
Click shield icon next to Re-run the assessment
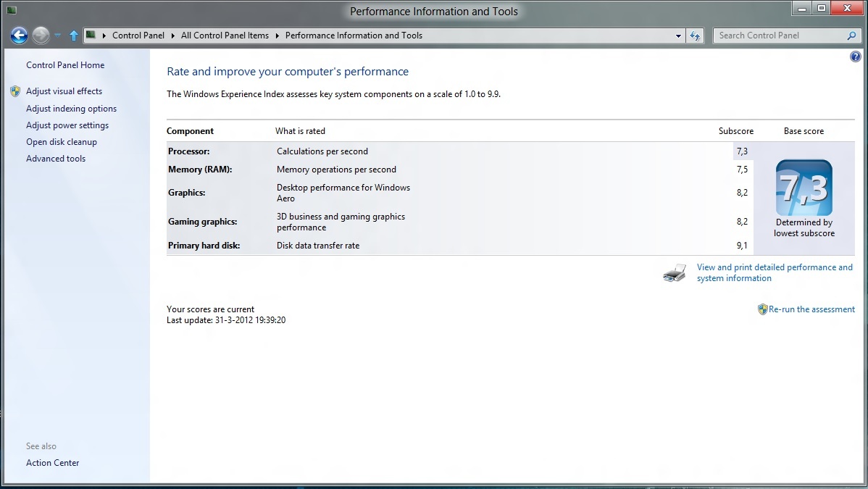[763, 309]
